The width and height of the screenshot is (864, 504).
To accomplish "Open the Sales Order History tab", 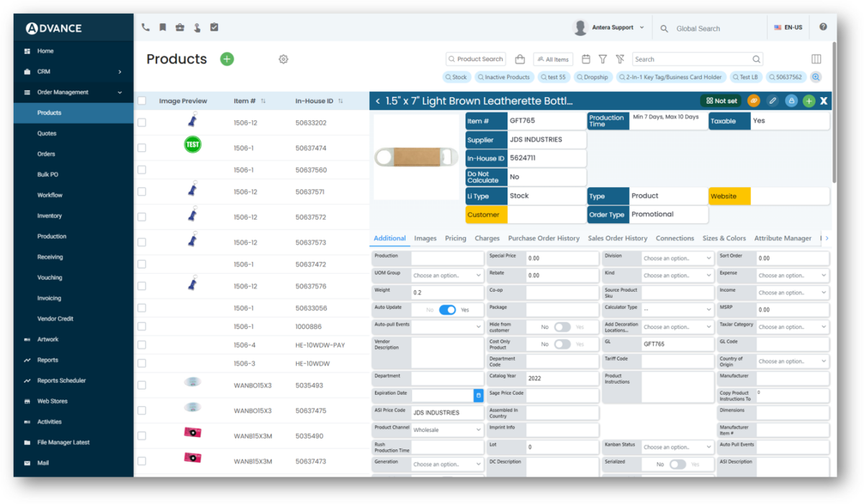I will coord(617,238).
